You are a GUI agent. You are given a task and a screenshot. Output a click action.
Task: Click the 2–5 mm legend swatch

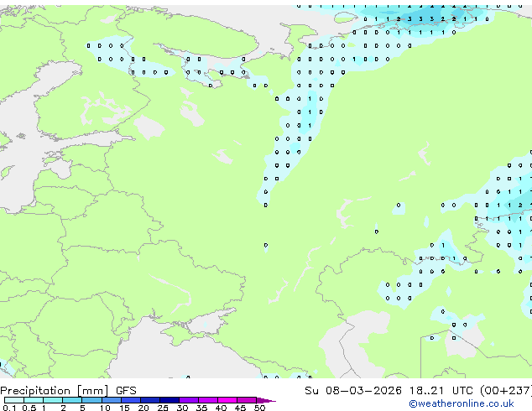72,400
